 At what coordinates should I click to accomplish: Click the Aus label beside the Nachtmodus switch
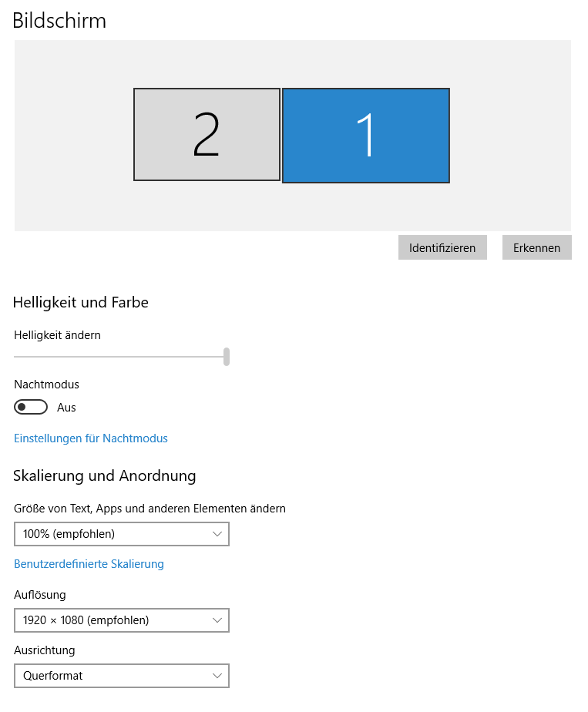tap(66, 408)
